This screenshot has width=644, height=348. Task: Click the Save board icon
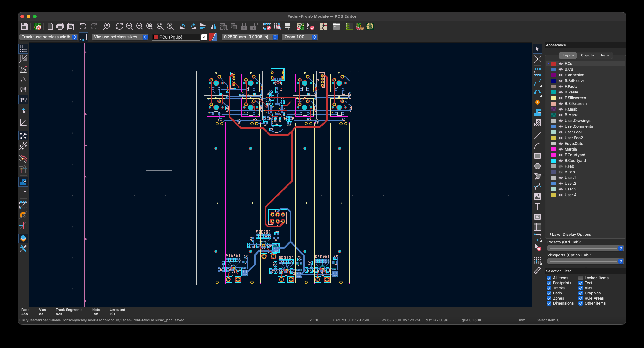(x=24, y=26)
